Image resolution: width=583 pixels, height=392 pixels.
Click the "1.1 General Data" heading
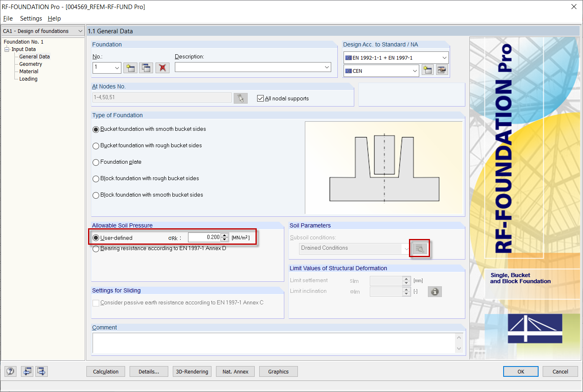(x=110, y=31)
